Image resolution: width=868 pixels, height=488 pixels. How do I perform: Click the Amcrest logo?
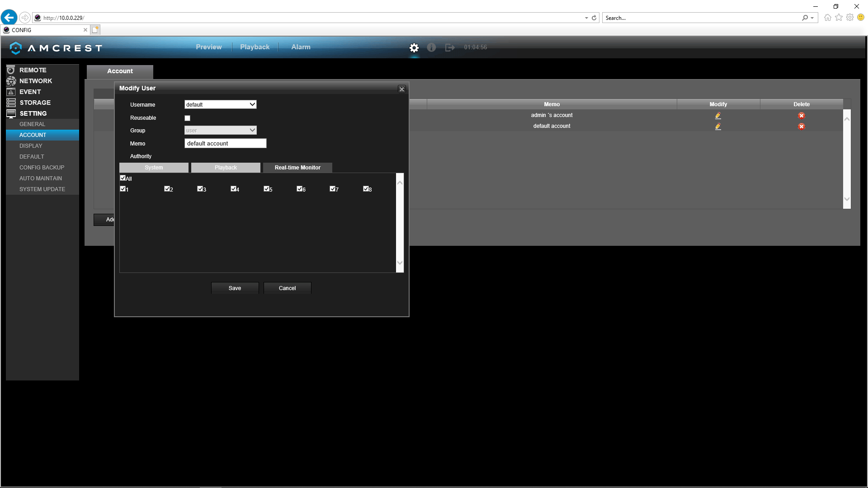pos(56,48)
